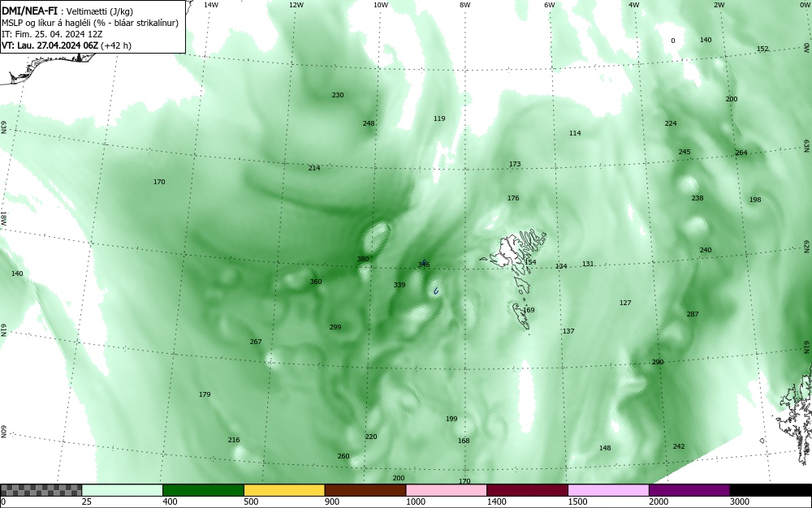Select the 'MSLP og líkur á hagléli' line

90,23
